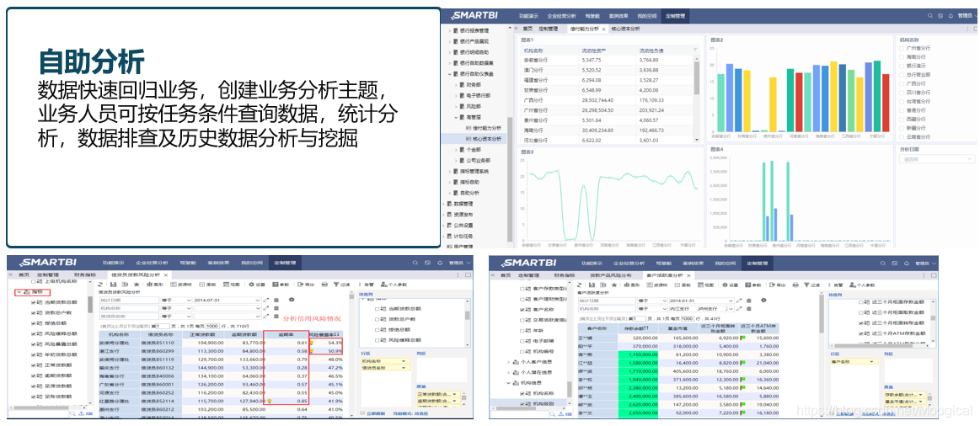The image size is (980, 426).
Task: Expand 个人客户信息 node in customer activity tree
Action: pos(508,362)
